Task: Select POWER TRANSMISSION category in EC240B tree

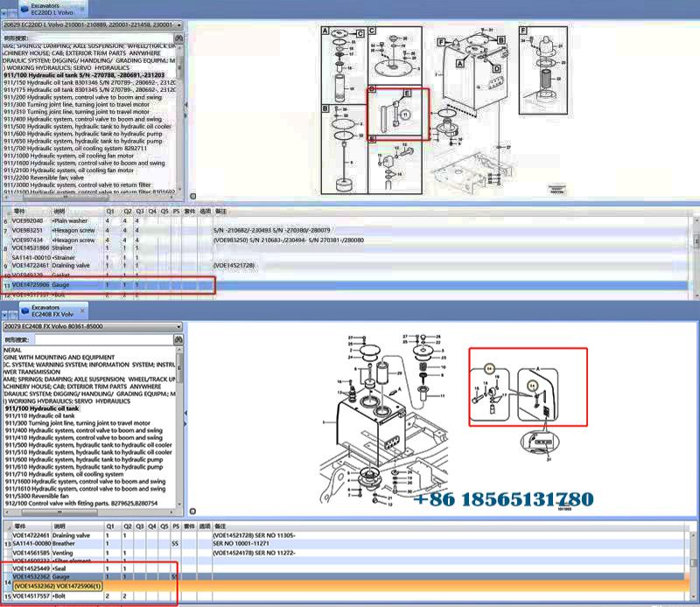Action: (31, 372)
